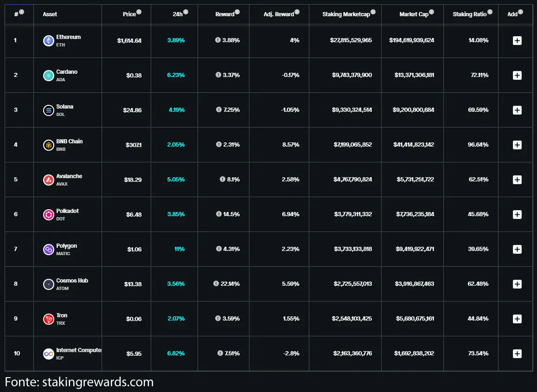Open the Cardano asset name link

click(67, 71)
